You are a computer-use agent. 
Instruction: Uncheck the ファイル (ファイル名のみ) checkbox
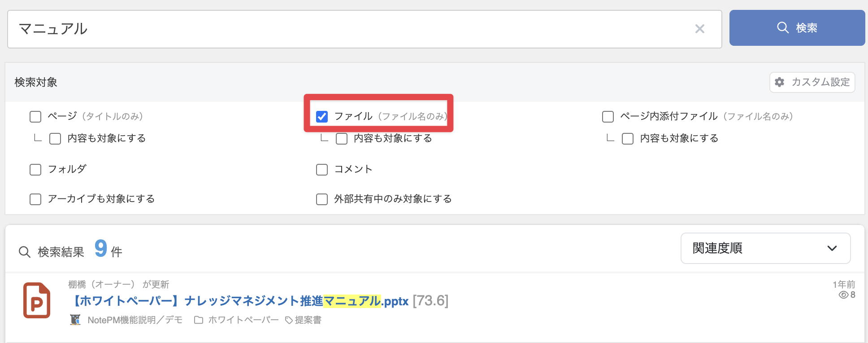click(322, 117)
